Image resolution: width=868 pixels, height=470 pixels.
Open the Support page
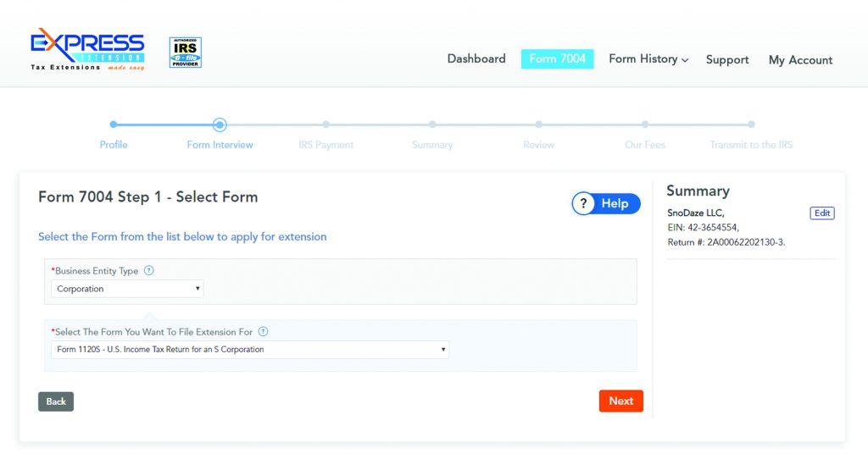(x=726, y=60)
